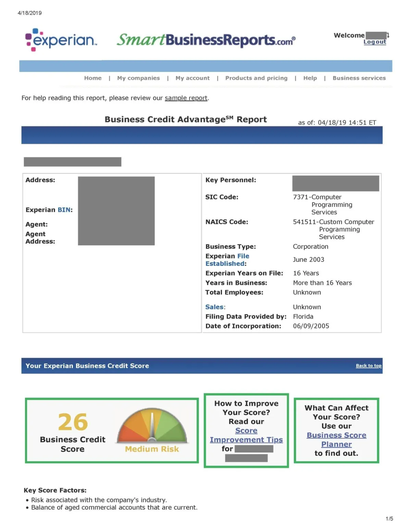Open Score Improvement Tips link
The height and width of the screenshot is (532, 411).
click(x=246, y=435)
